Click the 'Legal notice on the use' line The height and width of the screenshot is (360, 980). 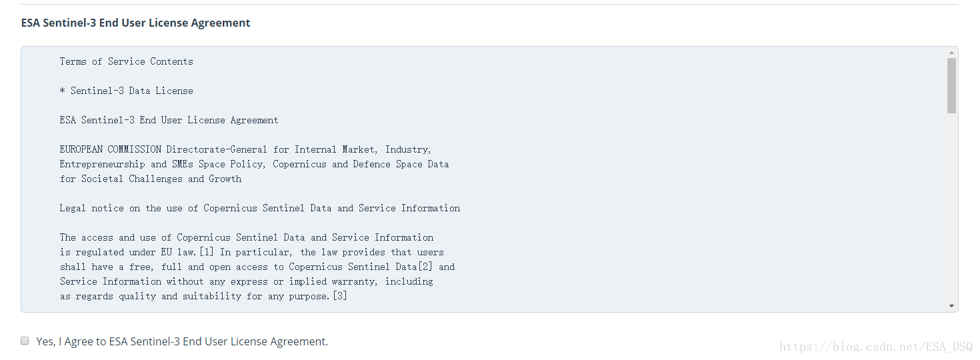260,208
